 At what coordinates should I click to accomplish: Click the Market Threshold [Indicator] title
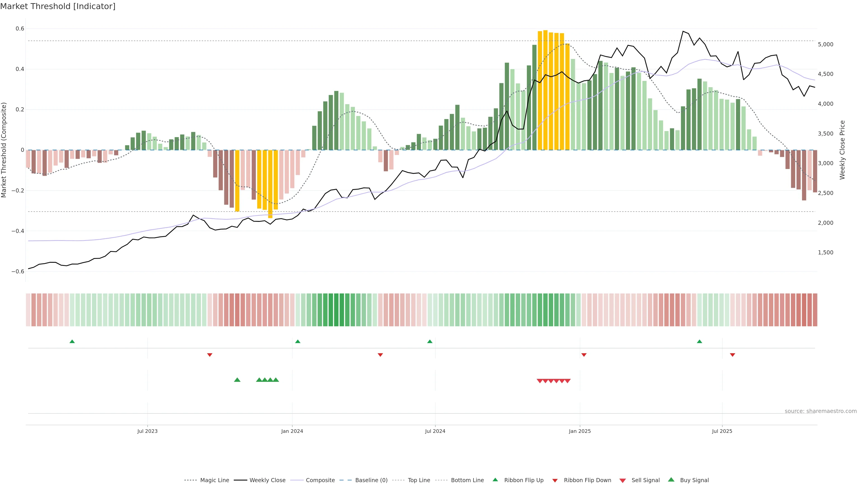(x=58, y=6)
